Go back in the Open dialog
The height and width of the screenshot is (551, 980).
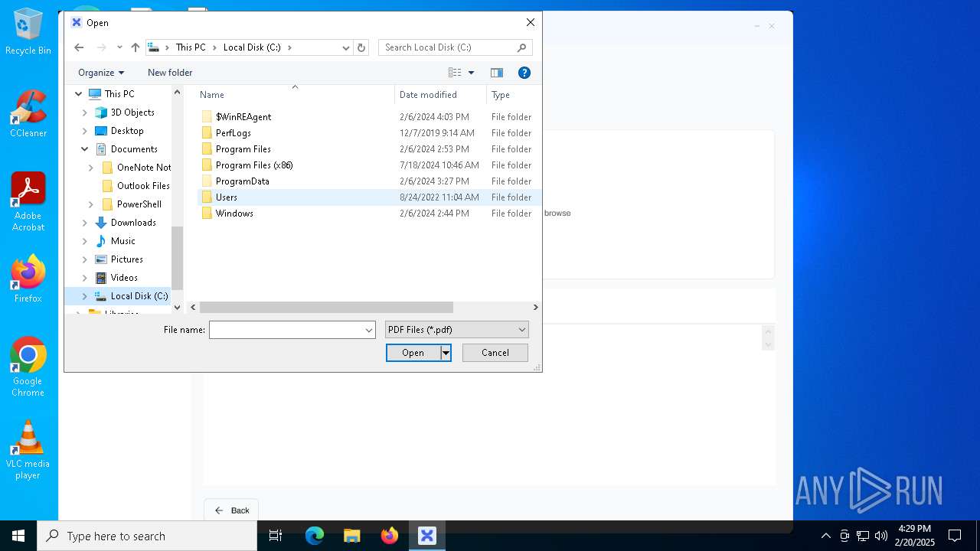coord(79,47)
